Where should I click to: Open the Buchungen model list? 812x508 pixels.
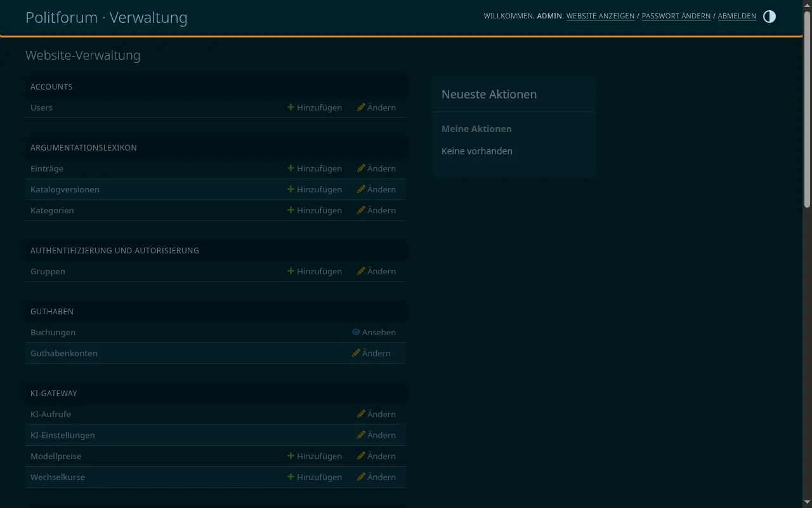pyautogui.click(x=53, y=332)
